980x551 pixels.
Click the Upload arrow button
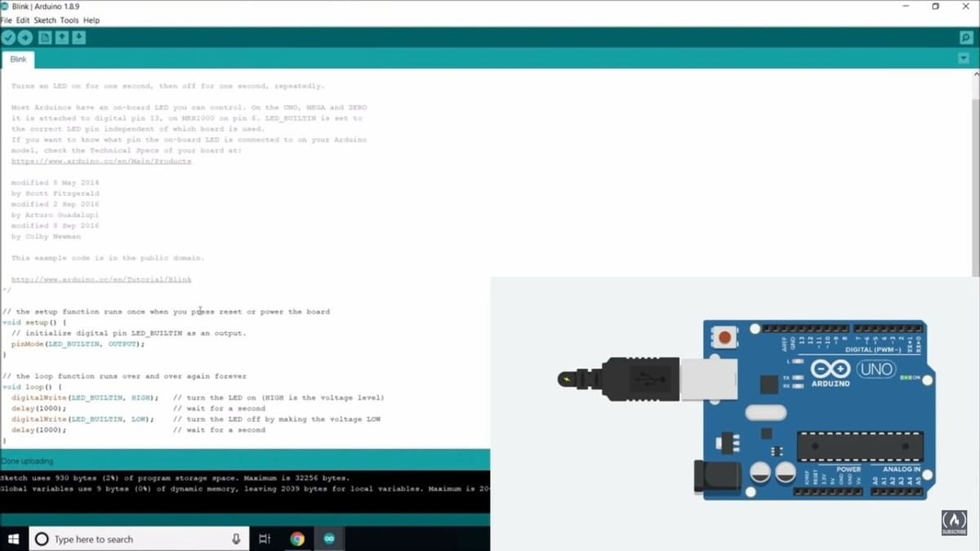[x=25, y=38]
